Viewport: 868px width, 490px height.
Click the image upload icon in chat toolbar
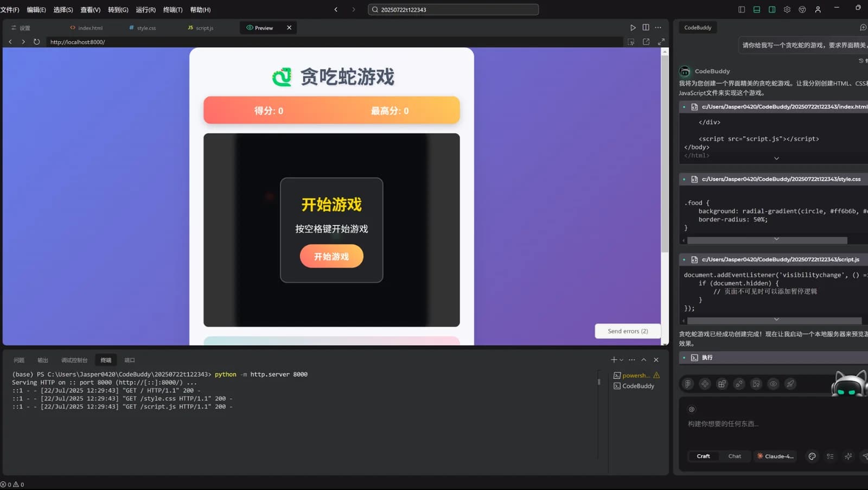[x=756, y=384]
